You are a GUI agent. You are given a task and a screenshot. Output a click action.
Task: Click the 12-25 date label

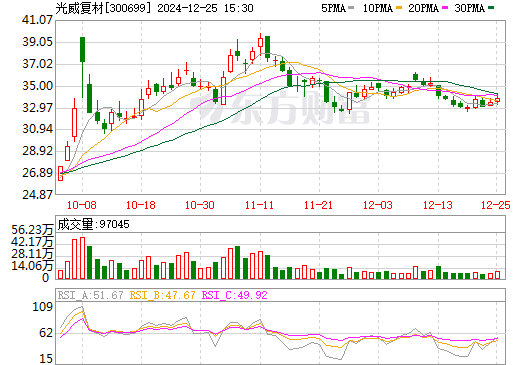[x=496, y=205]
